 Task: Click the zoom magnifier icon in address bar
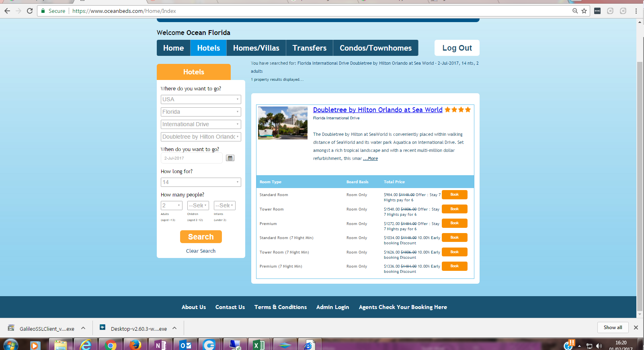[x=575, y=11]
